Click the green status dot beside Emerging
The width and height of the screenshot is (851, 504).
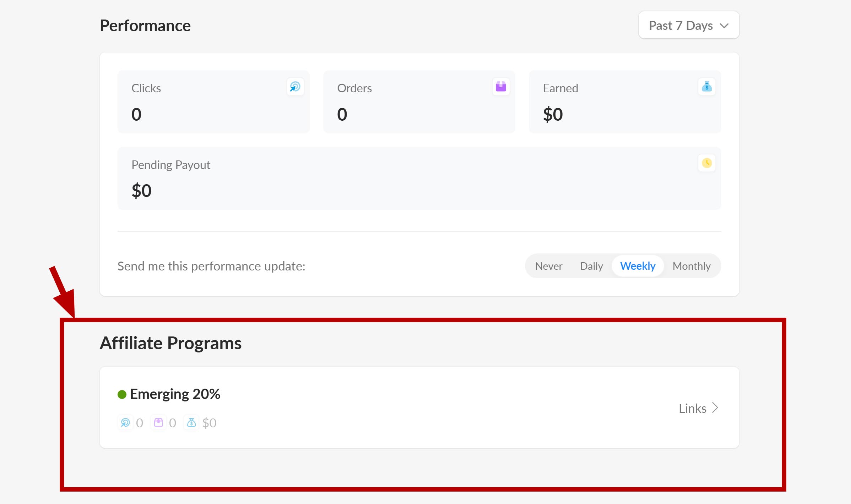click(122, 394)
